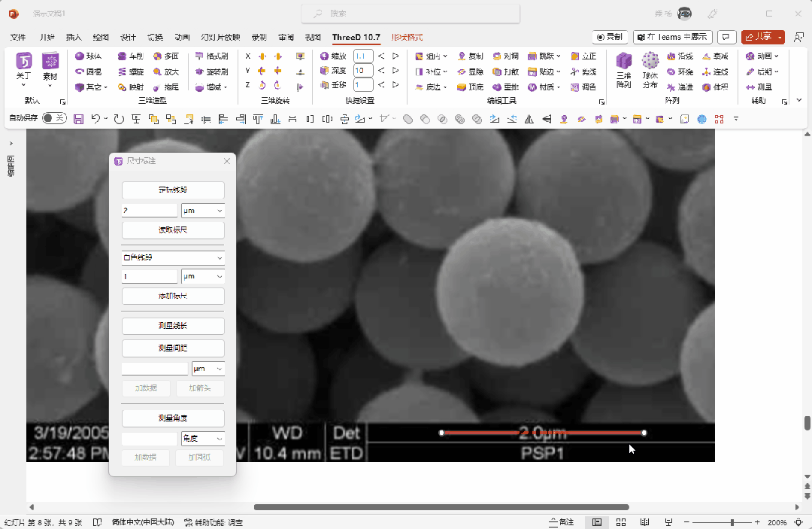This screenshot has height=529, width=812.
Task: Open the 球体分布 sphere distribution tool
Action: point(650,71)
